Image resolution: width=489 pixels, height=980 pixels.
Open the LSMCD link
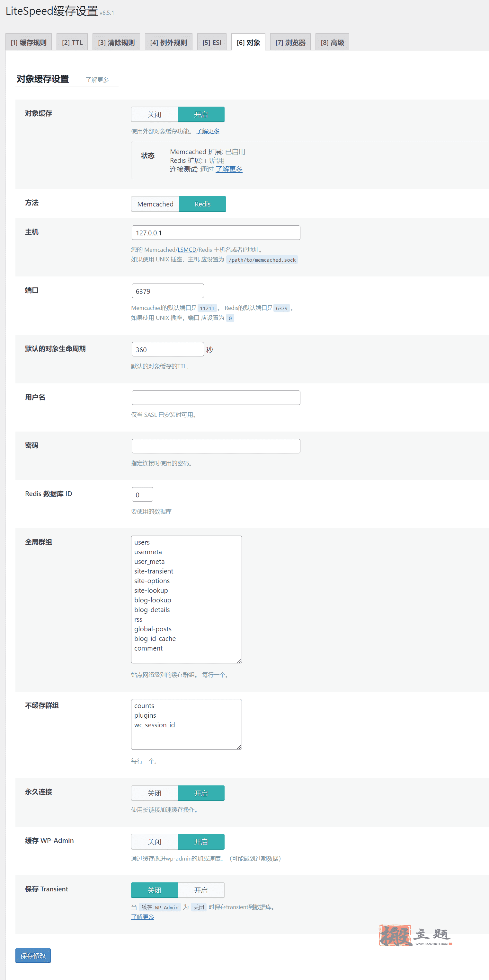click(187, 250)
